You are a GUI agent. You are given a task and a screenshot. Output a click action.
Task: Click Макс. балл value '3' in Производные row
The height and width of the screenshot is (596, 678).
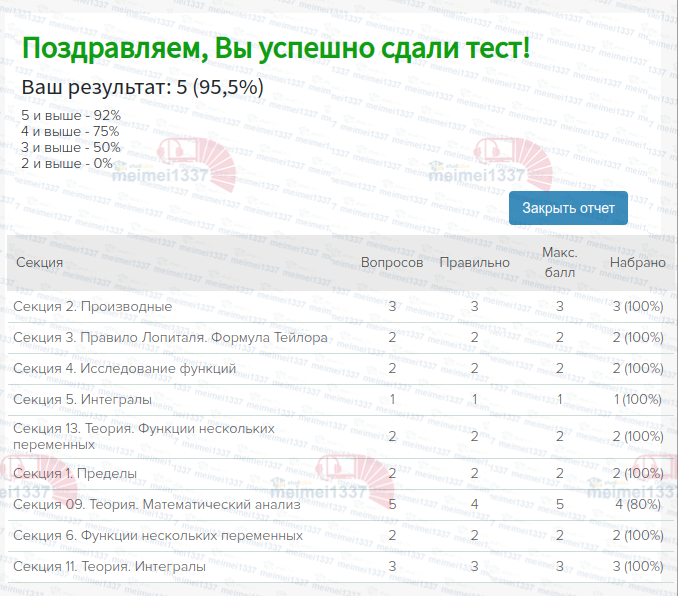pos(560,307)
